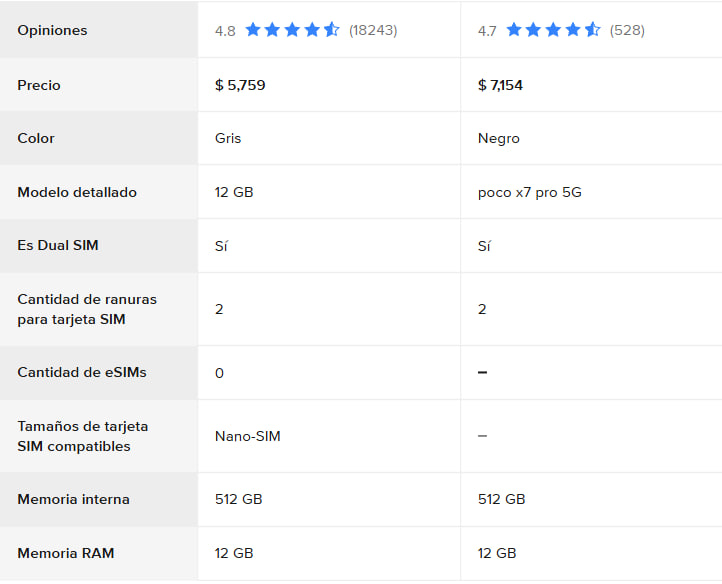Click the half star in the 4.7 rating
The image size is (722, 584).
593,30
